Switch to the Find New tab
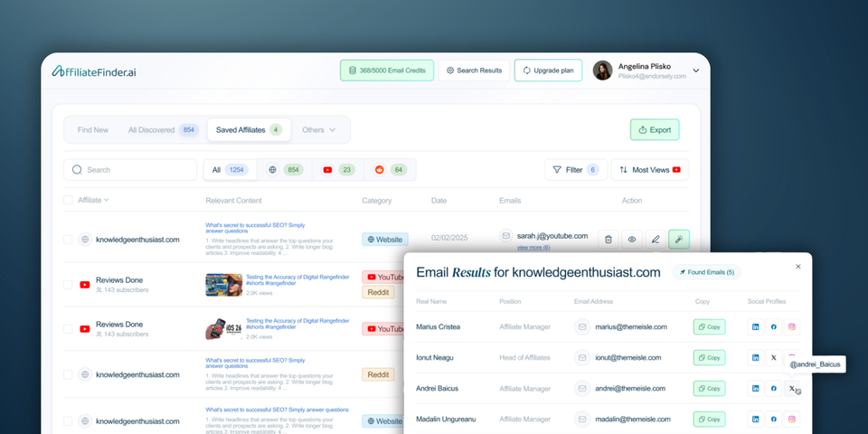The width and height of the screenshot is (868, 434). tap(93, 130)
